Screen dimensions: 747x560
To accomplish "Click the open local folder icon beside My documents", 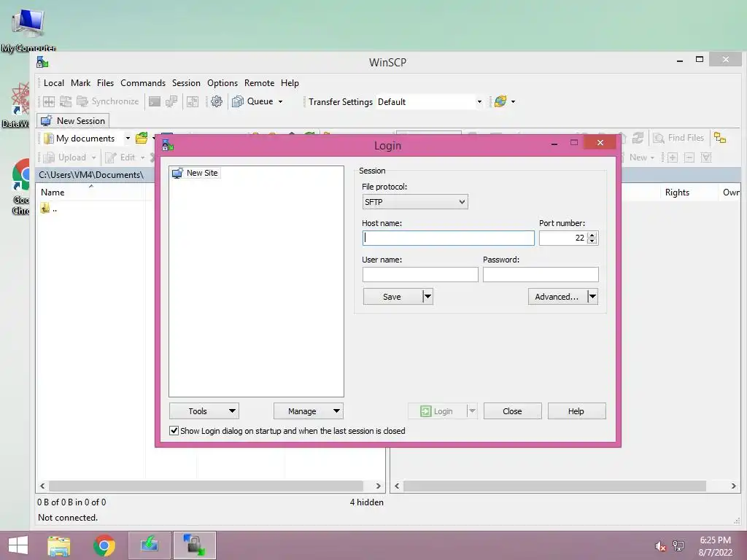I will click(x=142, y=138).
